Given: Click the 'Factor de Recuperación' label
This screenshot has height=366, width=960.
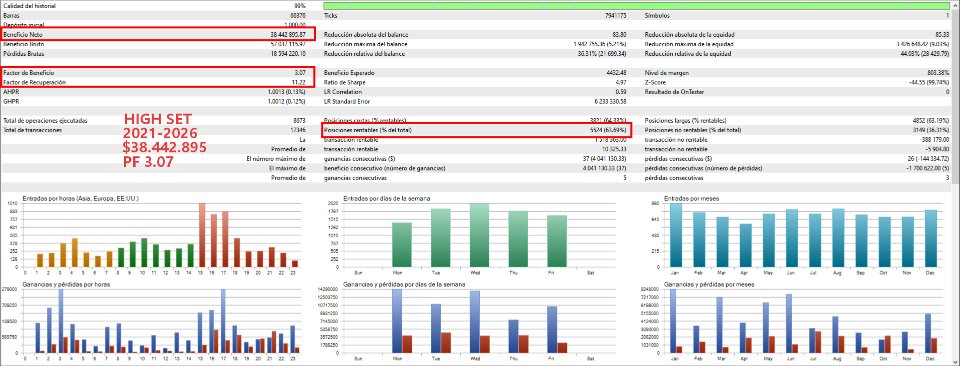Looking at the screenshot, I should click(34, 82).
